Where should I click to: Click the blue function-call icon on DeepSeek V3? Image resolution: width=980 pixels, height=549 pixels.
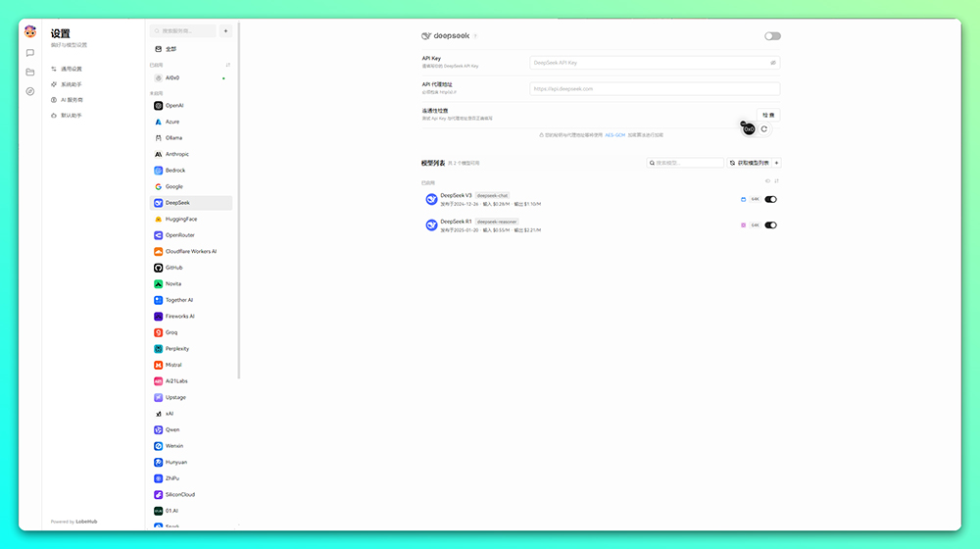click(x=743, y=199)
